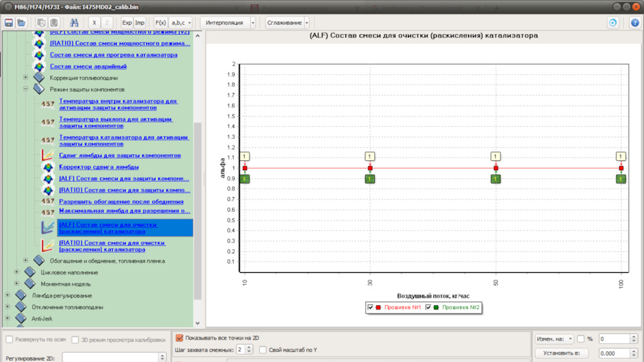Collapse the Режим защиты компонентов folder
This screenshot has width=644, height=362.
(x=25, y=88)
